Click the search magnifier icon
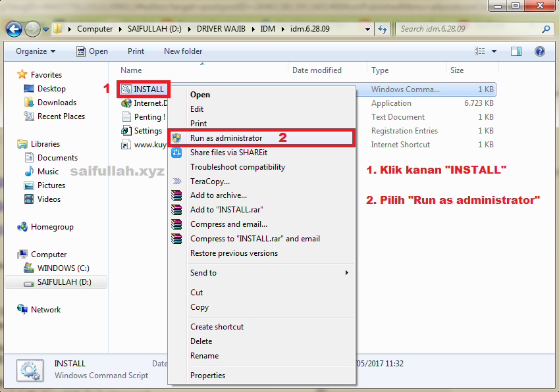Viewport: 559px width, 392px height. [x=546, y=29]
